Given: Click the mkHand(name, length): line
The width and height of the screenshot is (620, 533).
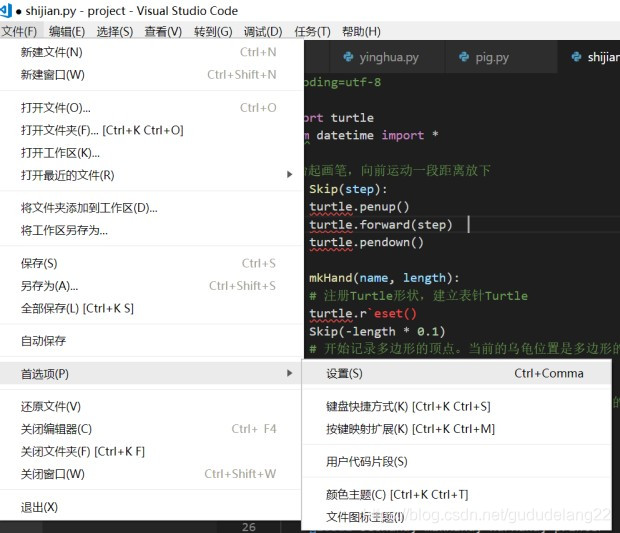Looking at the screenshot, I should pos(384,278).
